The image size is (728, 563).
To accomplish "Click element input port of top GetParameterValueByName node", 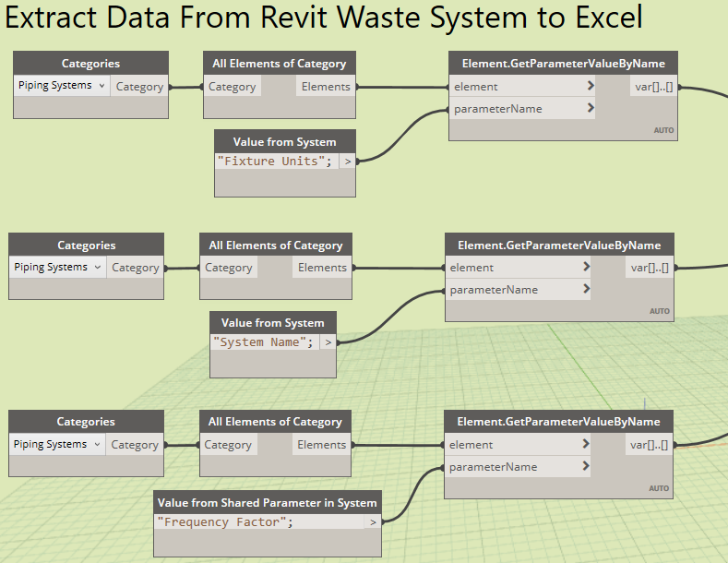I will tap(522, 86).
